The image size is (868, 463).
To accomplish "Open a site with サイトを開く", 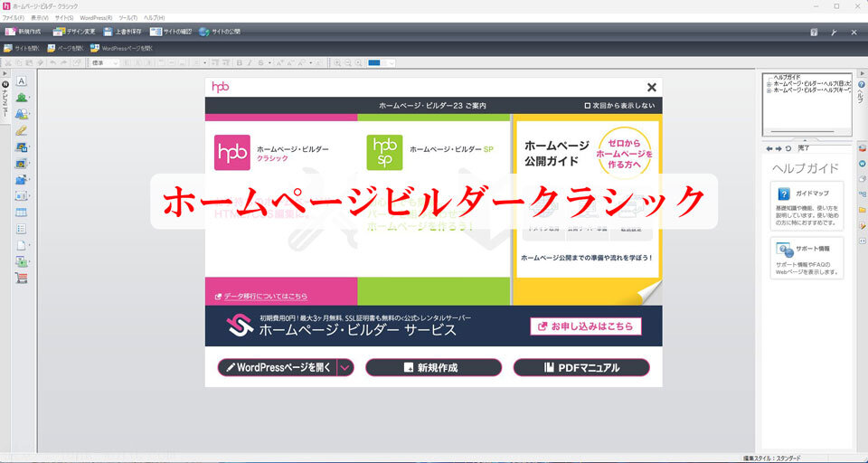I will [x=21, y=49].
